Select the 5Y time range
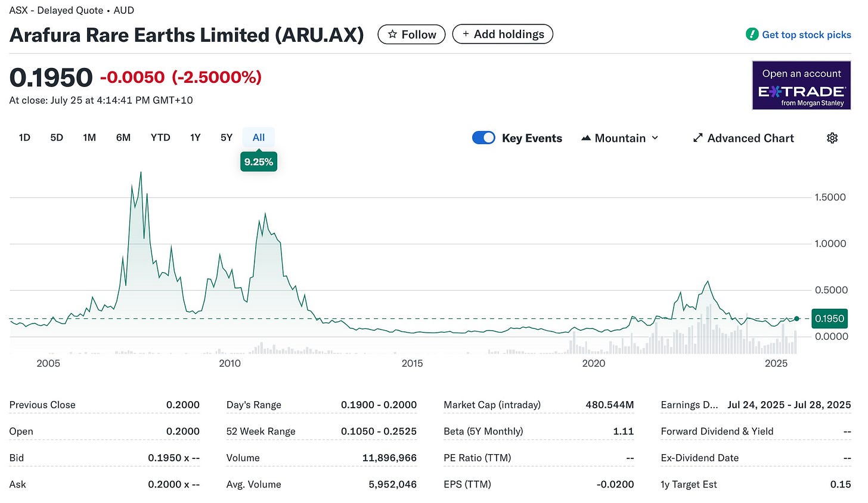Image resolution: width=868 pixels, height=503 pixels. click(227, 138)
